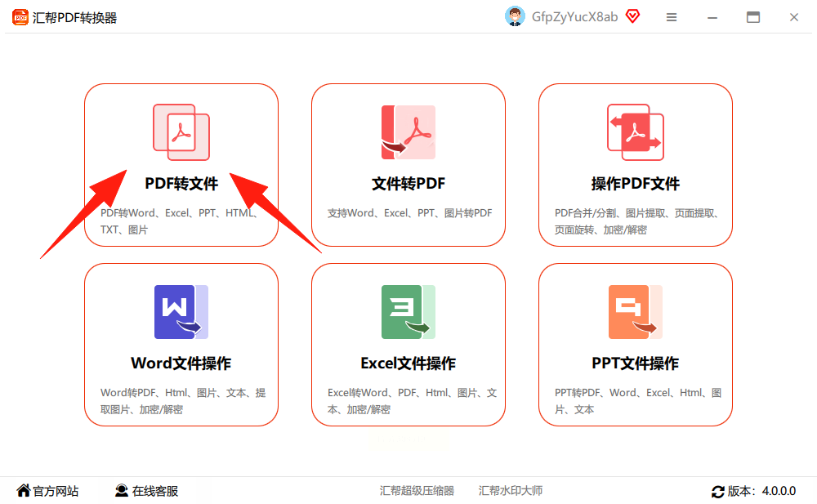Viewport: 817px width, 504px height.
Task: Select the 操作PDF文件 icon
Action: click(636, 132)
